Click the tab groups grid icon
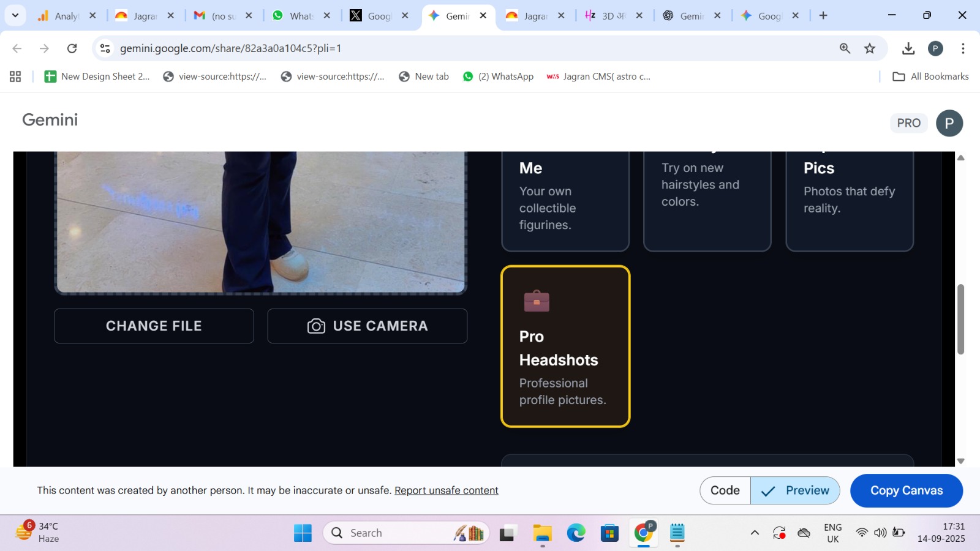The height and width of the screenshot is (551, 980). (x=15, y=76)
